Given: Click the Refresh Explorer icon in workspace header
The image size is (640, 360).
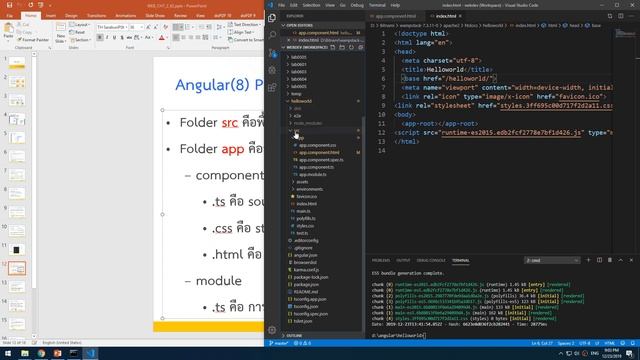Looking at the screenshot, I should point(351,47).
